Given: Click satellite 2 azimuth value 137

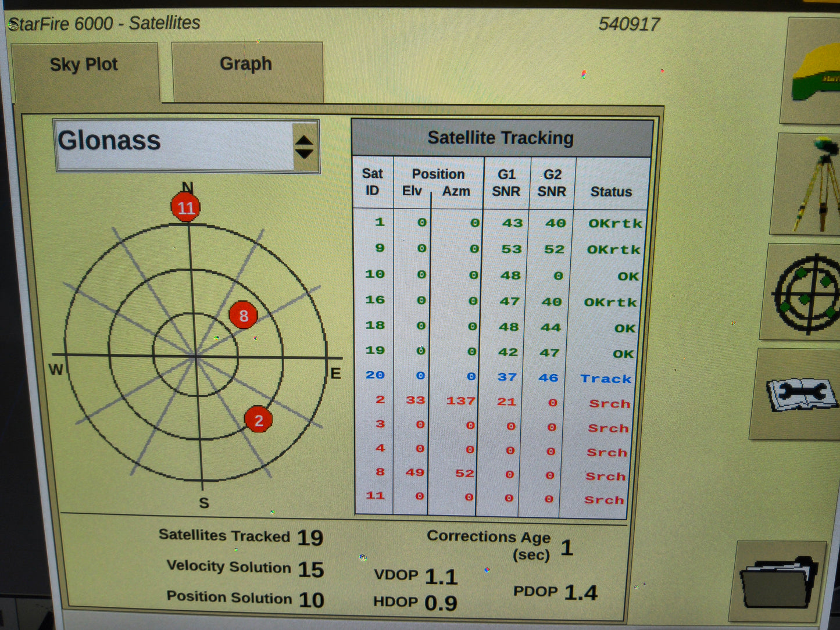Looking at the screenshot, I should pyautogui.click(x=460, y=401).
